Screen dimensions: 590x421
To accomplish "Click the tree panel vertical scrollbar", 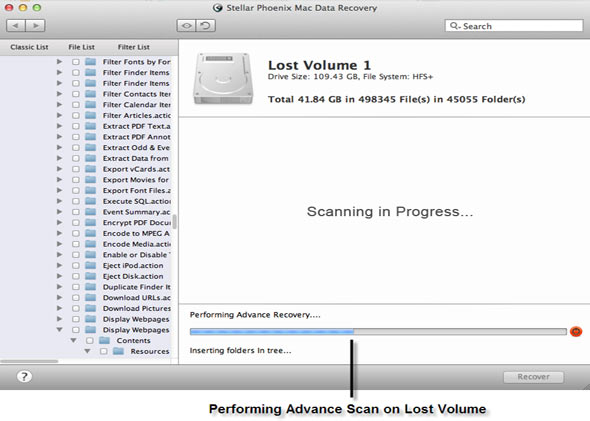I will pyautogui.click(x=175, y=222).
